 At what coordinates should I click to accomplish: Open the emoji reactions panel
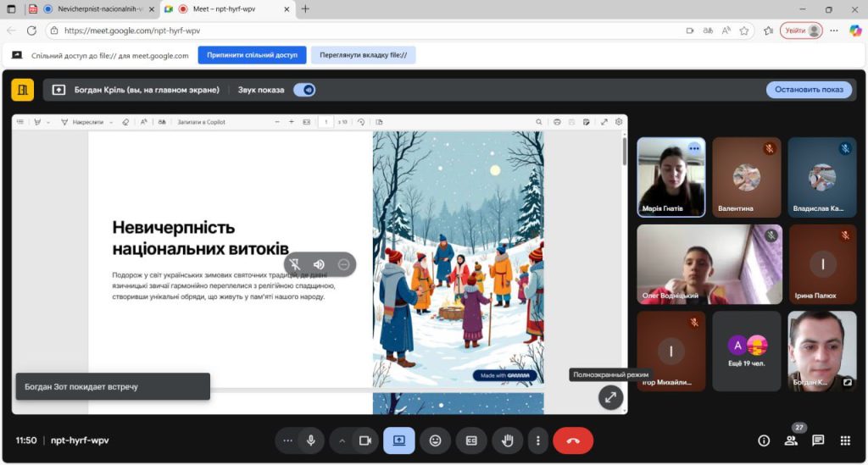click(x=435, y=440)
